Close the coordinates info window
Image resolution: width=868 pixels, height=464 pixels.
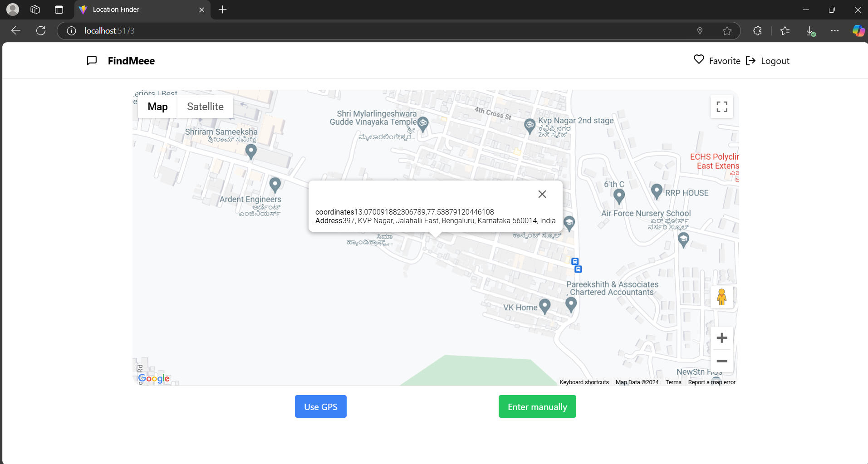click(x=542, y=194)
